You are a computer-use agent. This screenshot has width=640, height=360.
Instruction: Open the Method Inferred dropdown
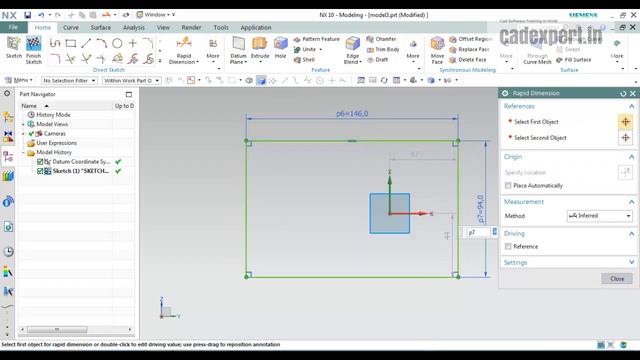600,216
